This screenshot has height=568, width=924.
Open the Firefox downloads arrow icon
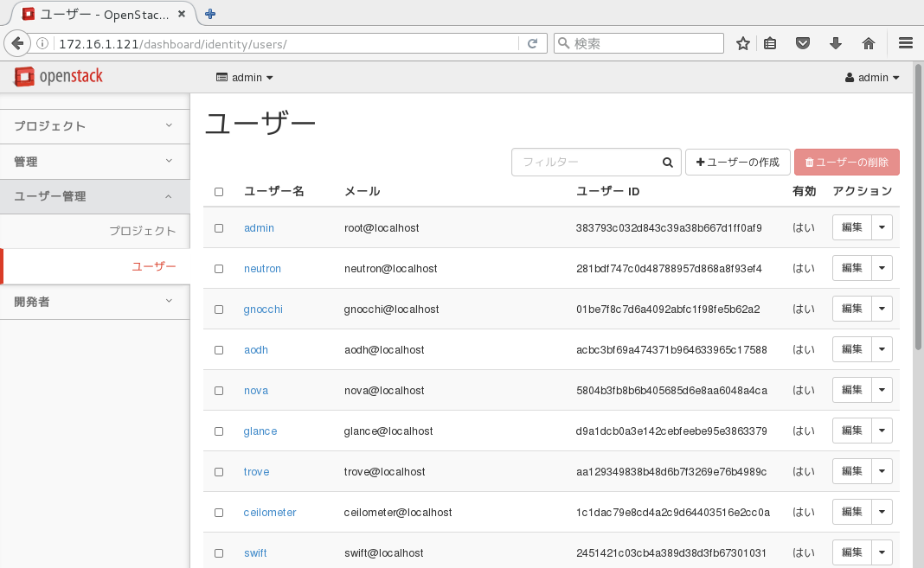click(835, 43)
